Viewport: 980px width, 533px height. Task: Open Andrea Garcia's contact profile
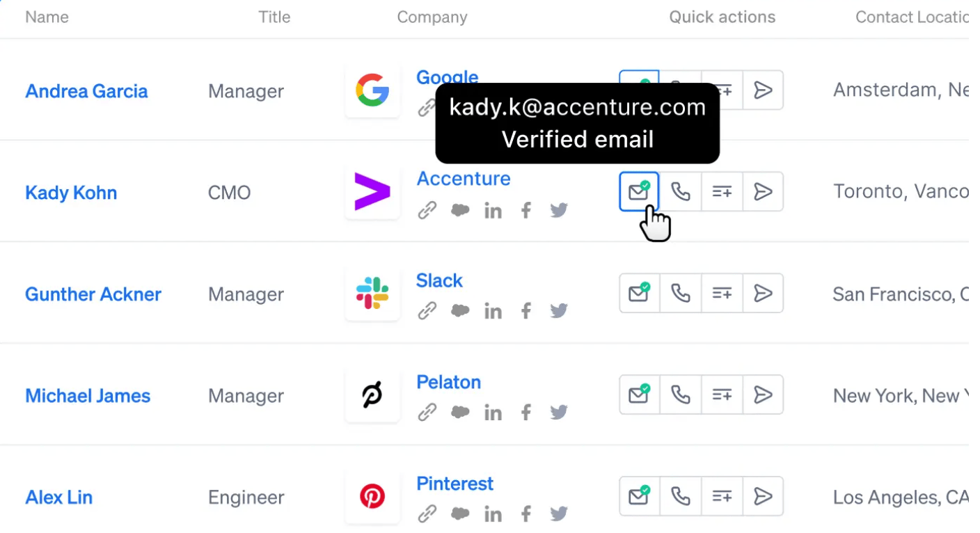86,91
